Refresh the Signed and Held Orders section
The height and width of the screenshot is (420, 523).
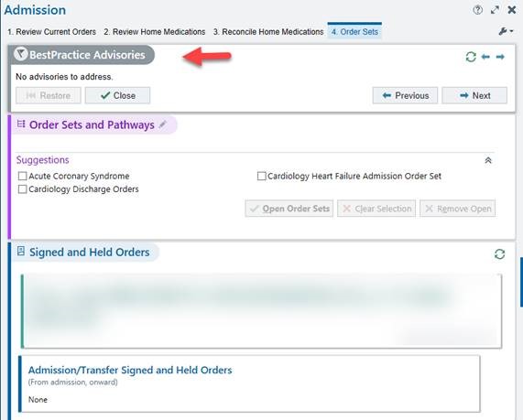499,254
